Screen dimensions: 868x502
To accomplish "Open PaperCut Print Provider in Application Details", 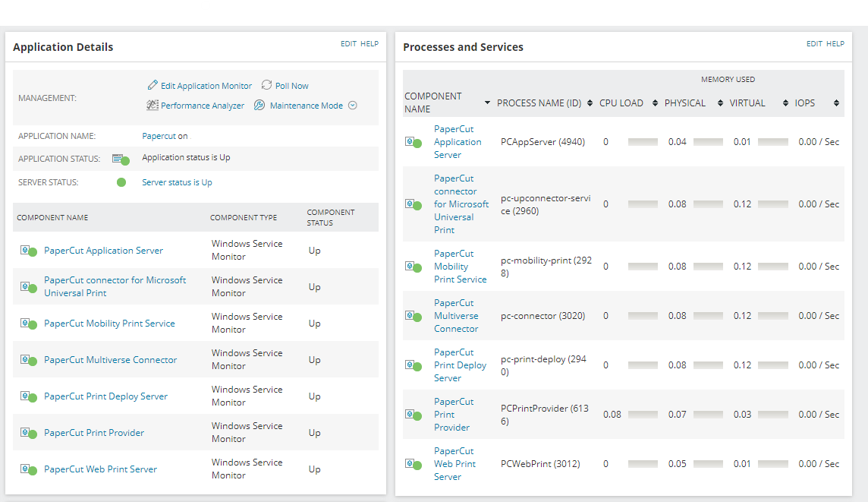I will tap(94, 433).
